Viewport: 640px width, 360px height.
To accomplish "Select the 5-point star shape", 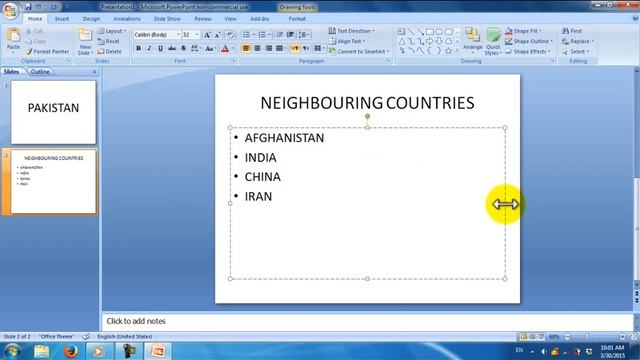I will coord(449,51).
